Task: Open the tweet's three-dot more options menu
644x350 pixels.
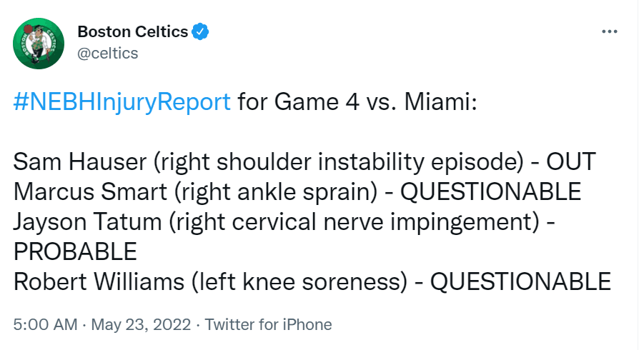Action: coord(609,31)
